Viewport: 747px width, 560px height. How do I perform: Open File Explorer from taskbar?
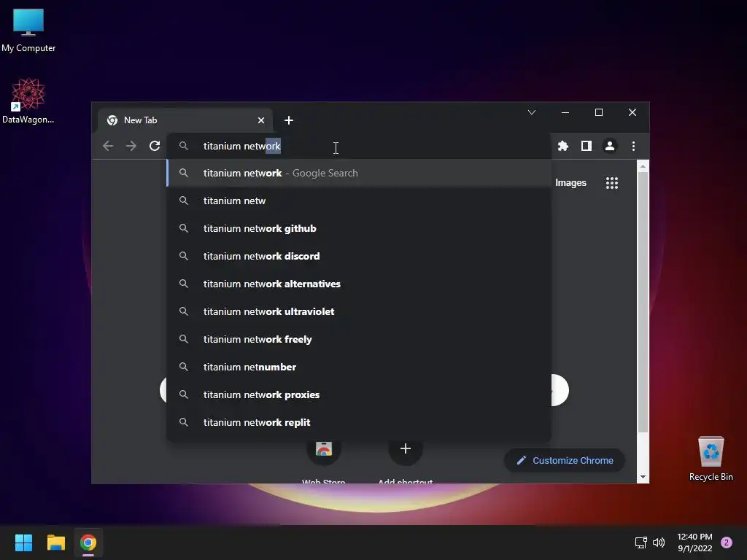55,542
